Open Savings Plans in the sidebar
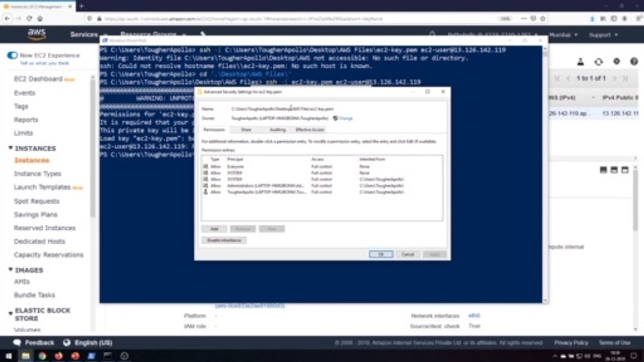Viewport: 644px width, 362px height. tap(36, 215)
